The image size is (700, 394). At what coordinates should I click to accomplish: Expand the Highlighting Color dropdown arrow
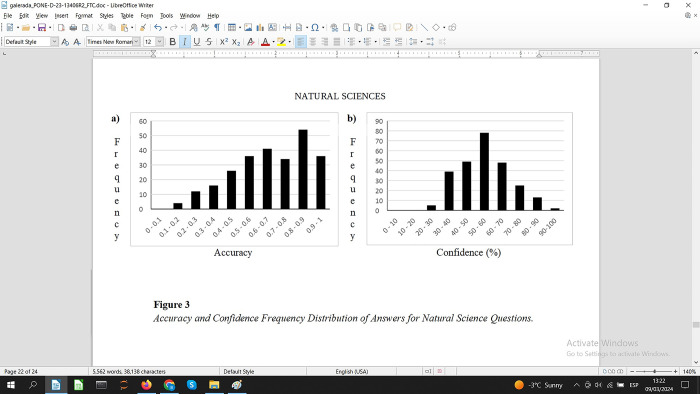click(x=289, y=41)
